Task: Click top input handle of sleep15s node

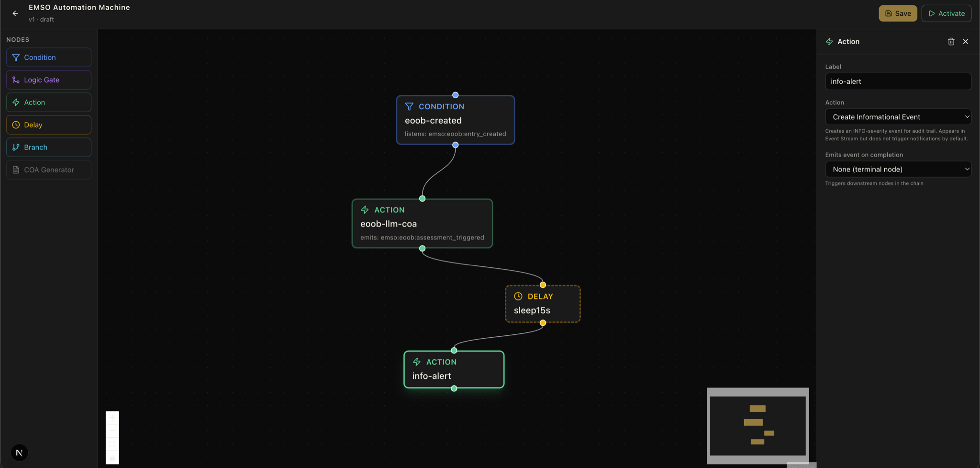Action: [543, 285]
